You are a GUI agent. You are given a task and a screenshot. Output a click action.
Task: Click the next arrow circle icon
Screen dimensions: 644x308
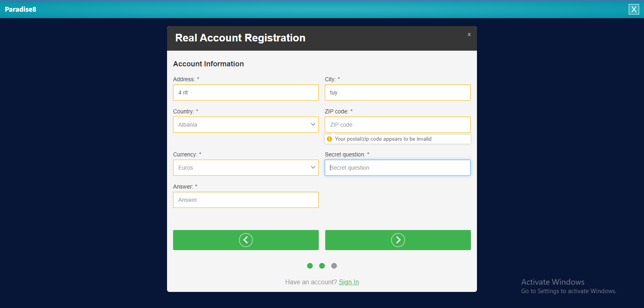(398, 240)
